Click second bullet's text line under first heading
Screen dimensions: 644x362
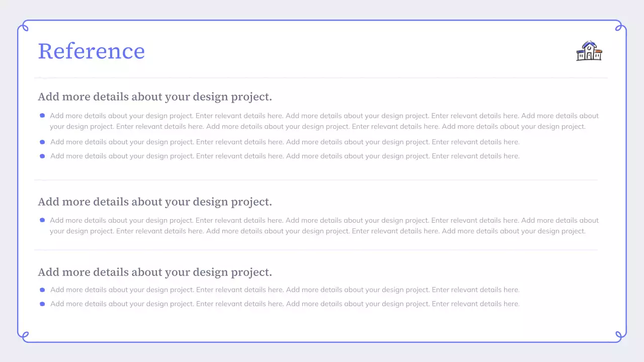285,142
